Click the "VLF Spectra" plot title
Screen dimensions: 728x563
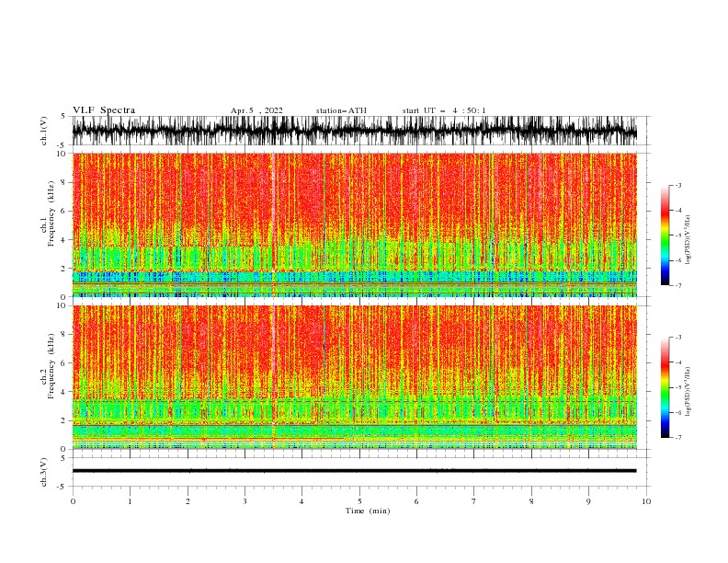[104, 110]
